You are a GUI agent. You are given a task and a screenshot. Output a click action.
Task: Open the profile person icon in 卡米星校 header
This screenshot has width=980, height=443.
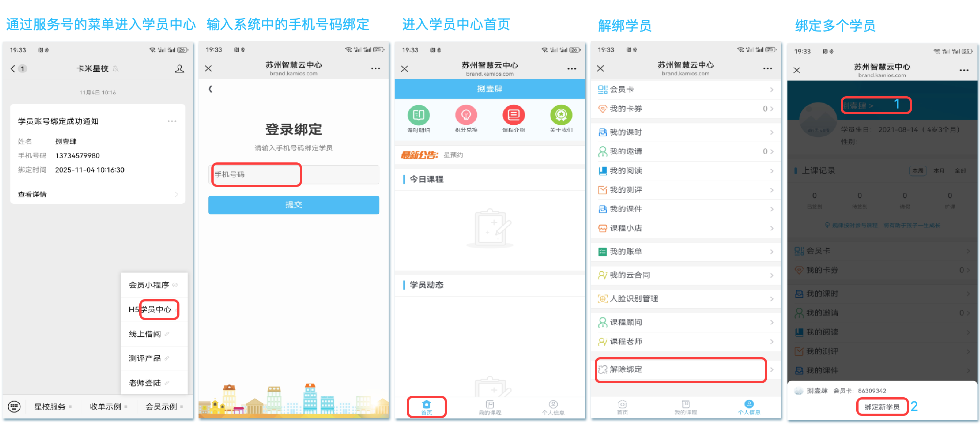pyautogui.click(x=179, y=69)
